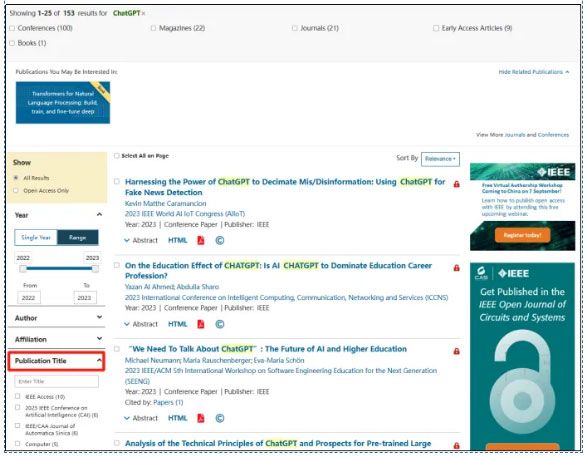Collapse the Year filter section

click(99, 215)
